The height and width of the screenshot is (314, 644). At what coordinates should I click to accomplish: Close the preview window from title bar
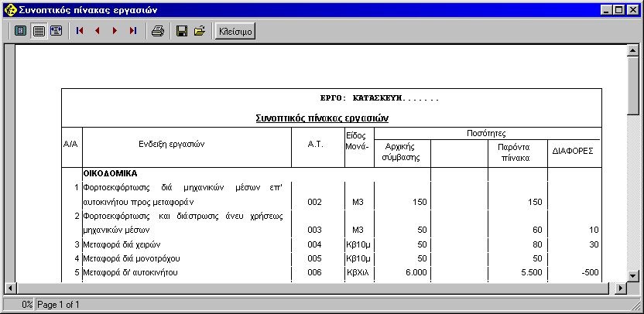(632, 9)
